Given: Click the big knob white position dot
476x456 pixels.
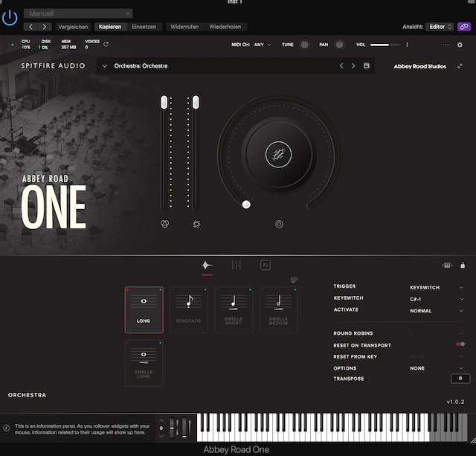Looking at the screenshot, I should pos(246,205).
